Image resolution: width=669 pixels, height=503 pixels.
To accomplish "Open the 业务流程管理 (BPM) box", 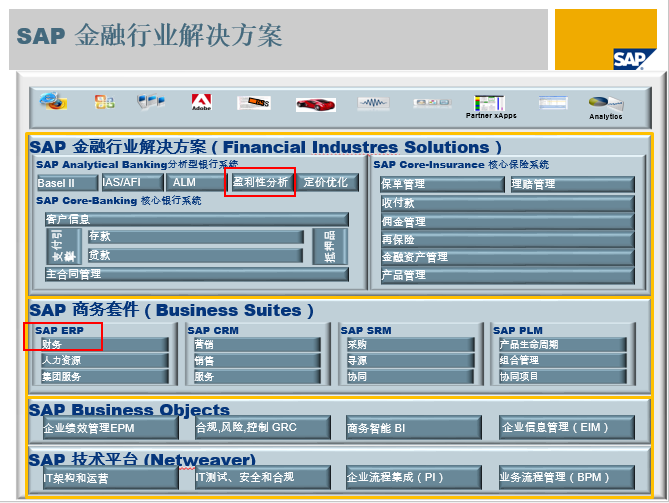I will point(567,477).
